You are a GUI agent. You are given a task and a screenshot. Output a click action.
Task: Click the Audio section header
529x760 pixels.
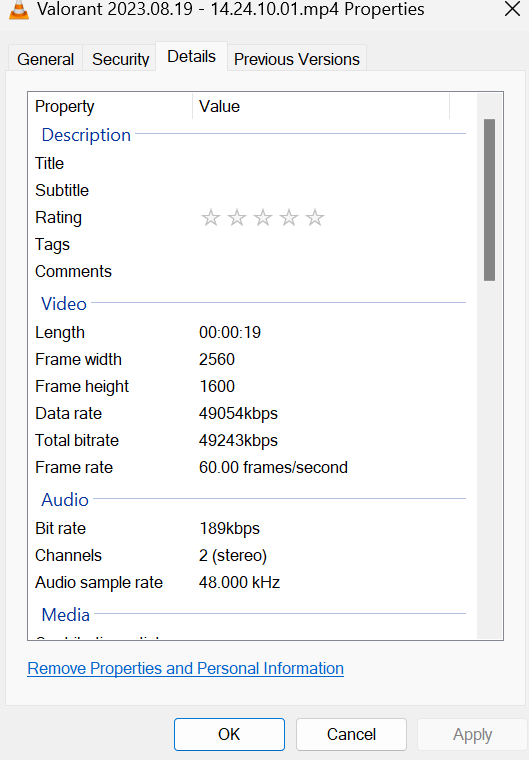point(65,500)
